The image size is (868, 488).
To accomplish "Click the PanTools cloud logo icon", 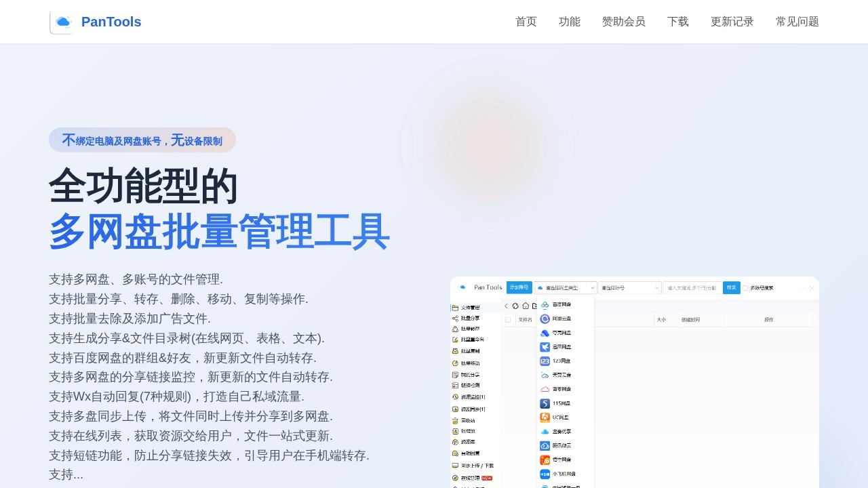I will 62,22.
